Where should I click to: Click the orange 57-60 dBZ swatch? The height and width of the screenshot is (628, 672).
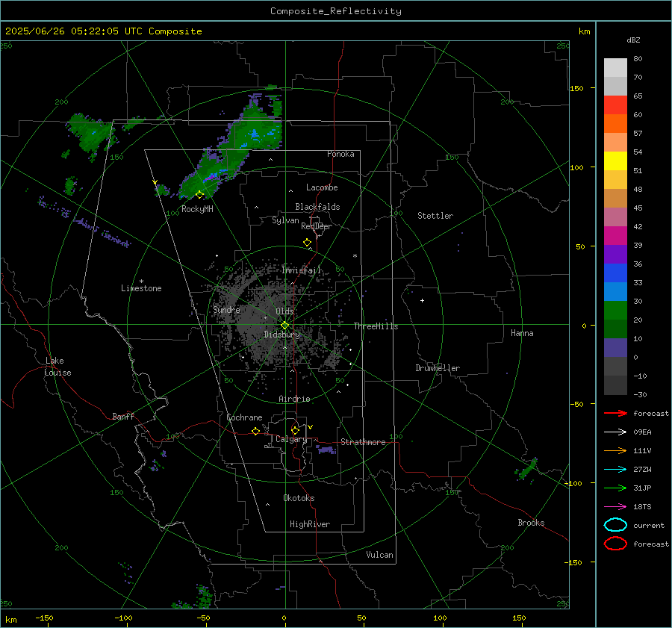pyautogui.click(x=615, y=123)
